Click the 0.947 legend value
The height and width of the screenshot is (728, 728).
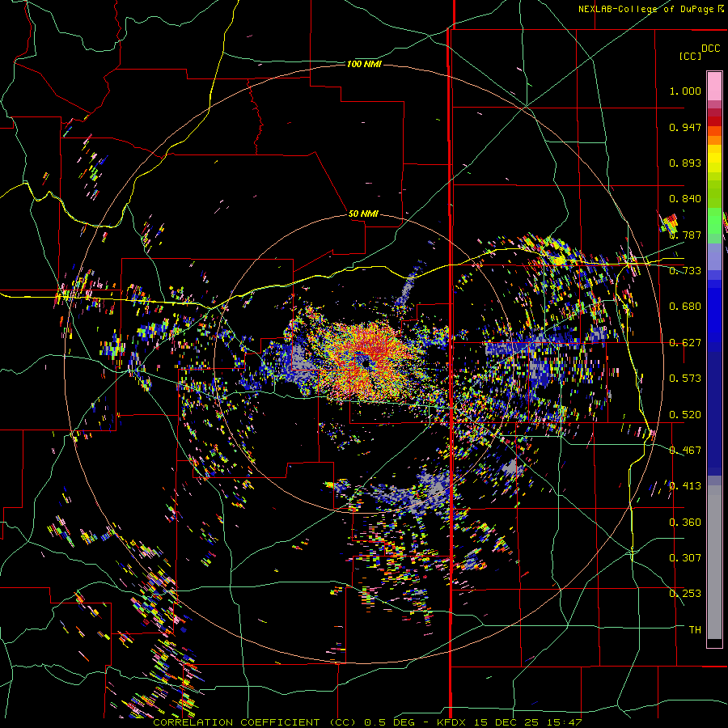685,127
